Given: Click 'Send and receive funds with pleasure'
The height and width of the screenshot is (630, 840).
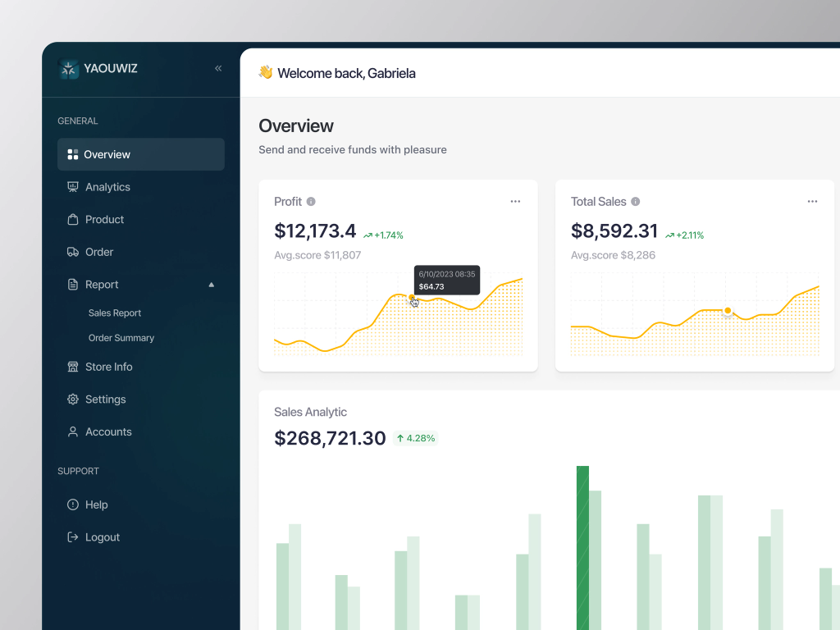Looking at the screenshot, I should [x=353, y=149].
